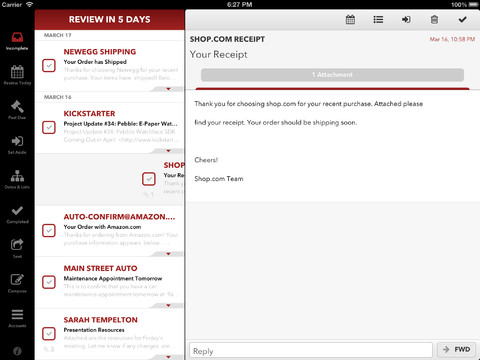The height and width of the screenshot is (360, 480).
Task: Expand the Amazon auto-confirm message arrow
Action: tap(168, 254)
